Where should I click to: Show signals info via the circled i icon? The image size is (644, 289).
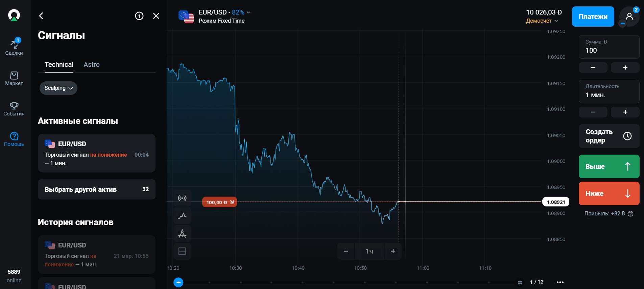click(x=139, y=16)
